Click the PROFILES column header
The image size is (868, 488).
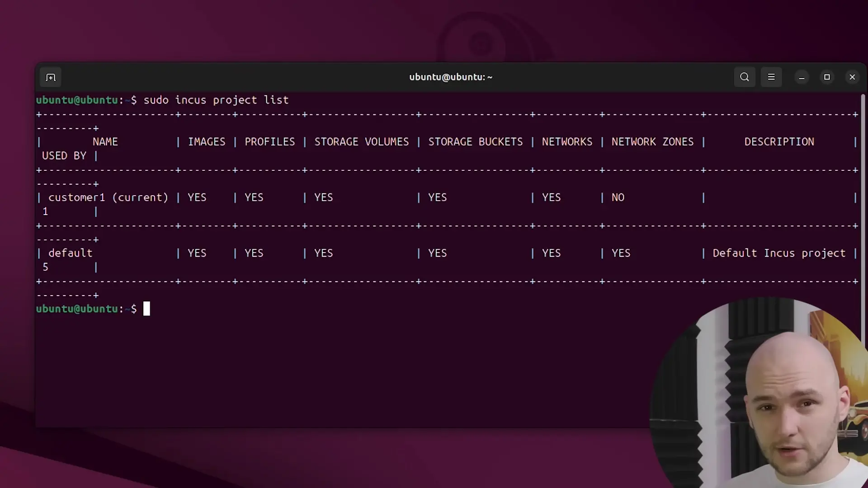click(270, 142)
